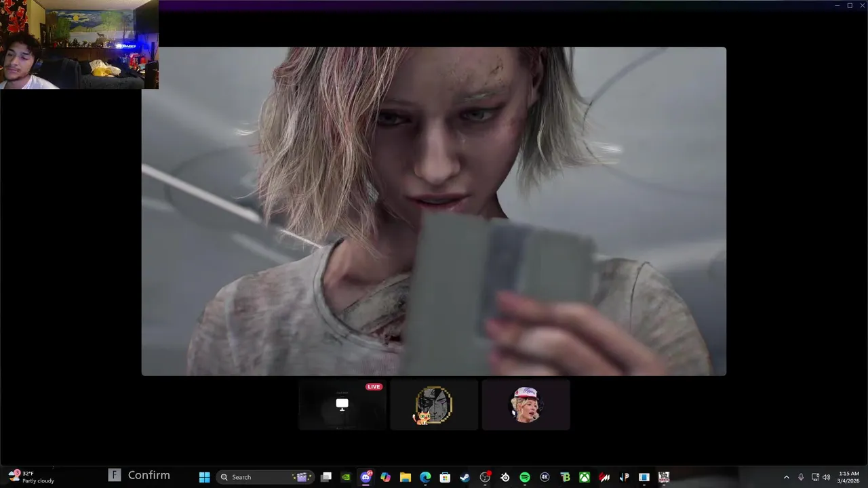Image resolution: width=868 pixels, height=488 pixels.
Task: Open Microsoft Edge from the taskbar
Action: (425, 477)
